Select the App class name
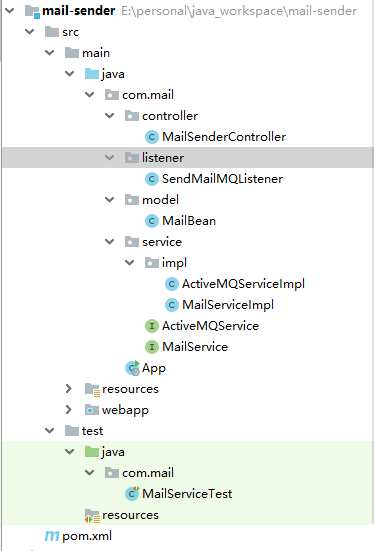The width and height of the screenshot is (374, 551). (154, 369)
